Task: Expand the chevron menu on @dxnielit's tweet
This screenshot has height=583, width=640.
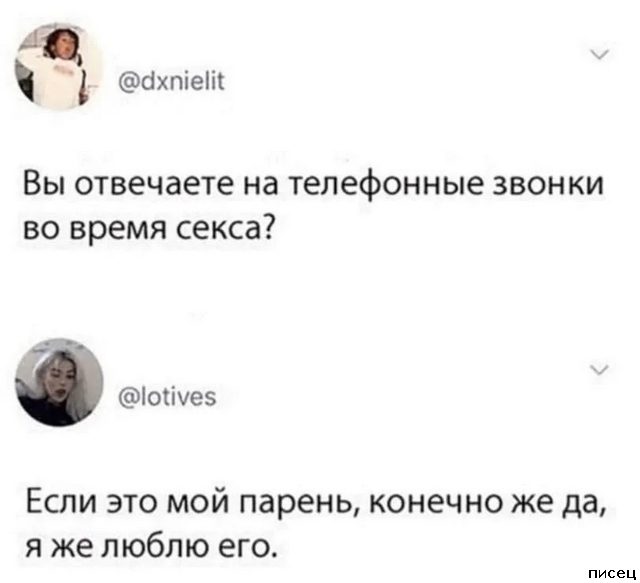Action: coord(601,54)
